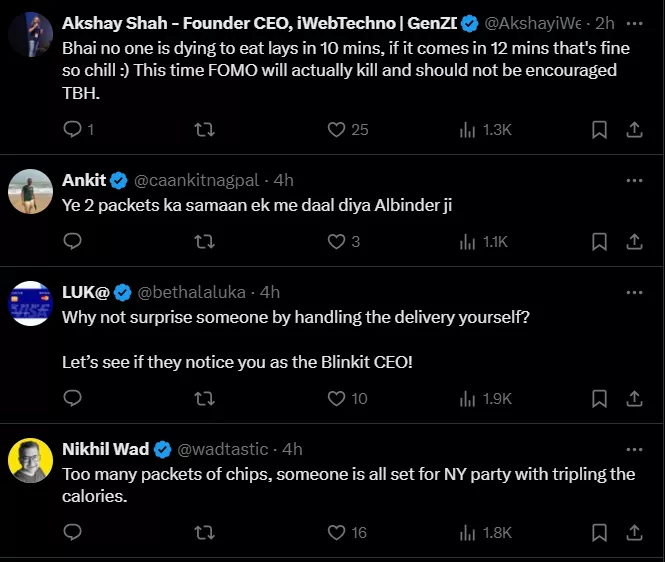Screen dimensions: 665x562
Task: Open more options menu on Ankit's tweet
Action: pos(634,180)
